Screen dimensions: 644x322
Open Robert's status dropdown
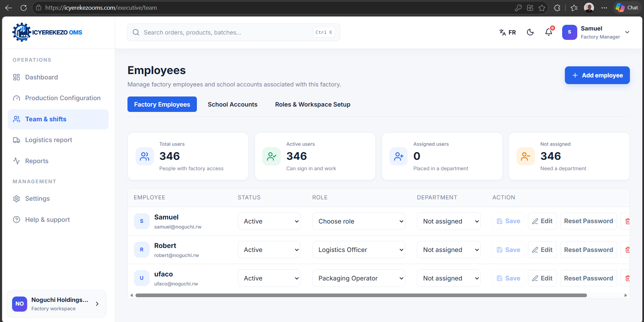click(269, 250)
